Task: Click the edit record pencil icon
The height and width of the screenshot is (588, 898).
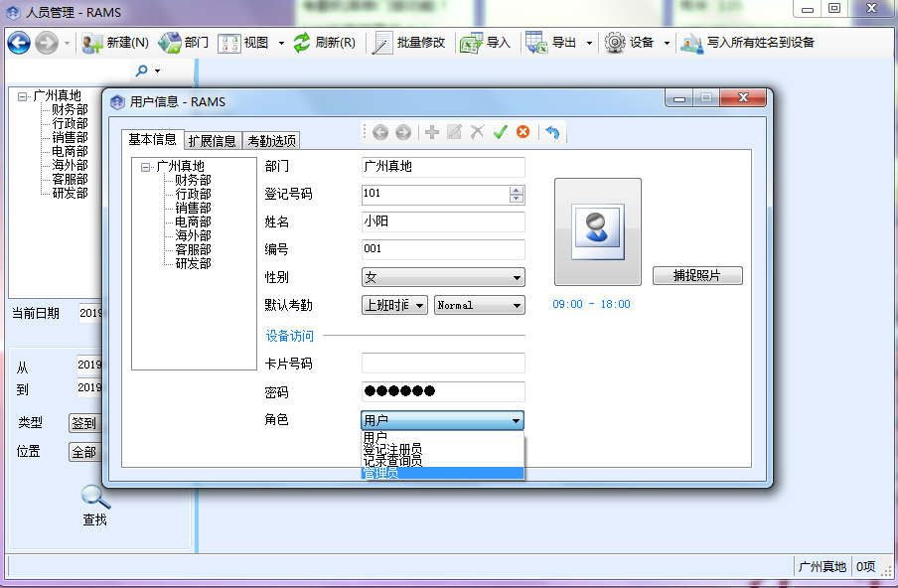Action: [454, 132]
